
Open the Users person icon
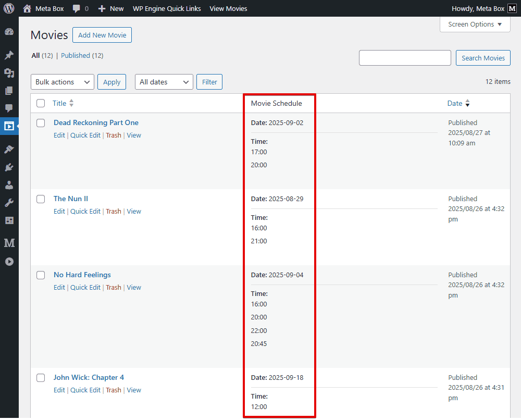[x=9, y=185]
